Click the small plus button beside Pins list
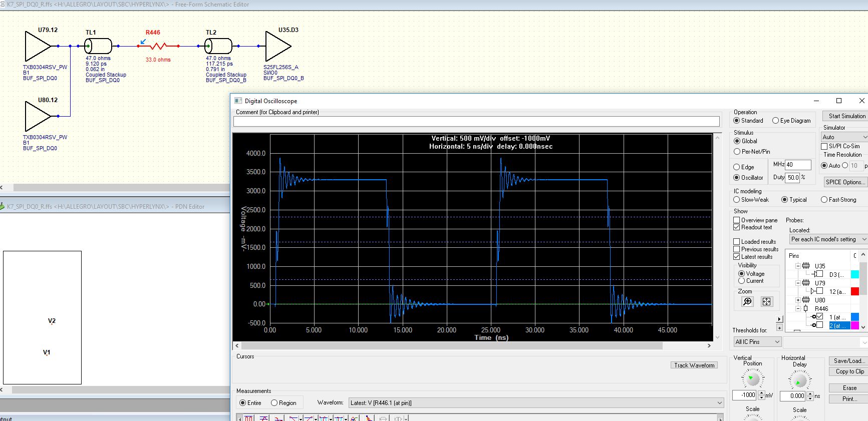The height and width of the screenshot is (421, 868). pyautogui.click(x=779, y=328)
